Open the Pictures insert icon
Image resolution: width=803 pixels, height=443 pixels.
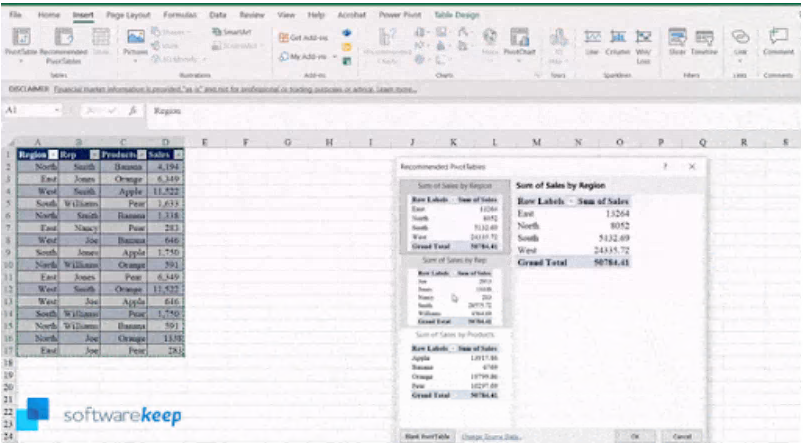[136, 40]
